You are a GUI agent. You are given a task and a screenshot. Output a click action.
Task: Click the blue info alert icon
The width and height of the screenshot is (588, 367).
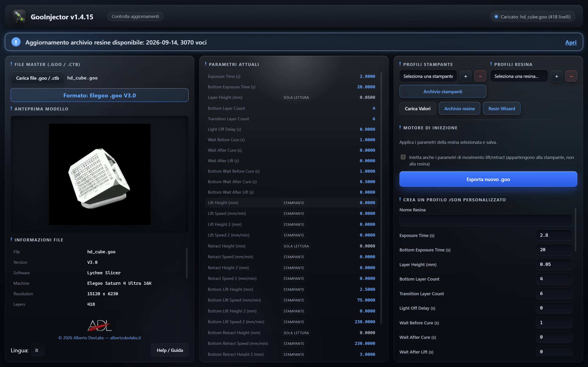(16, 42)
